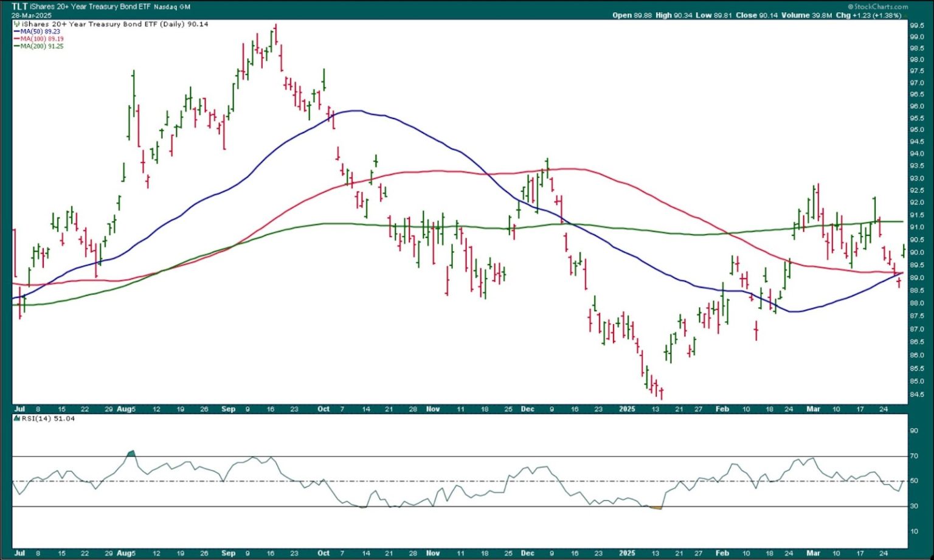Click the 98.0 price axis label

pos(917,60)
